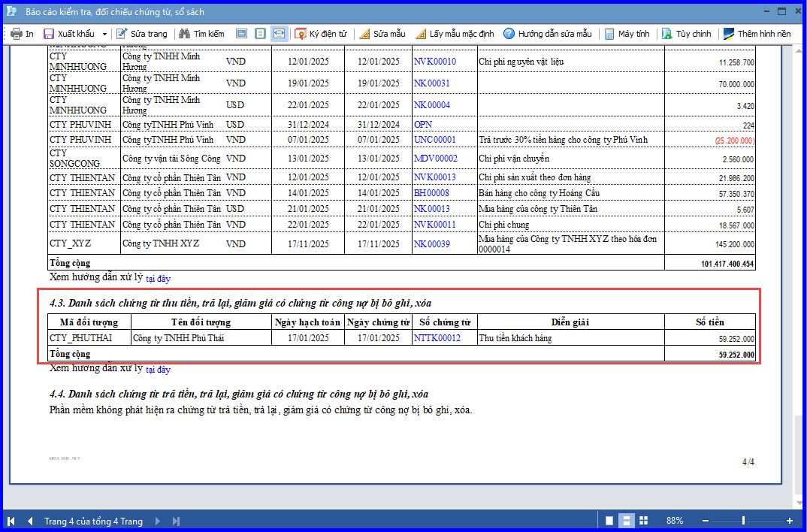Open the Xuất khẩu dropdown arrow

point(104,34)
